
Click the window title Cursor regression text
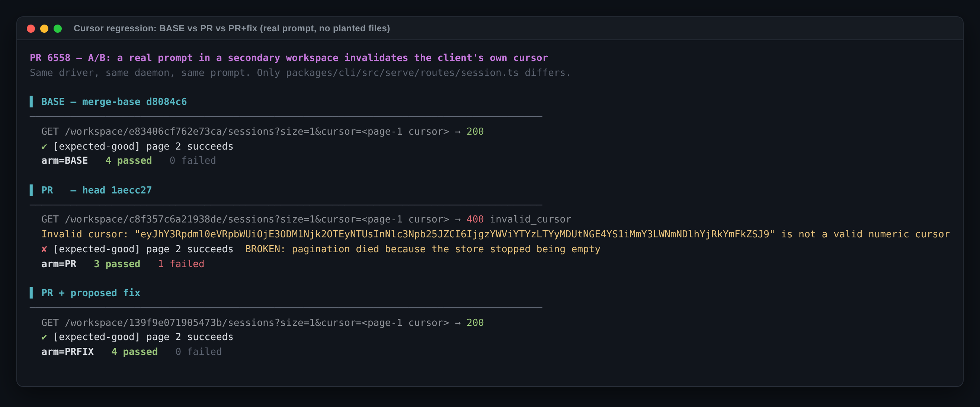tap(232, 29)
